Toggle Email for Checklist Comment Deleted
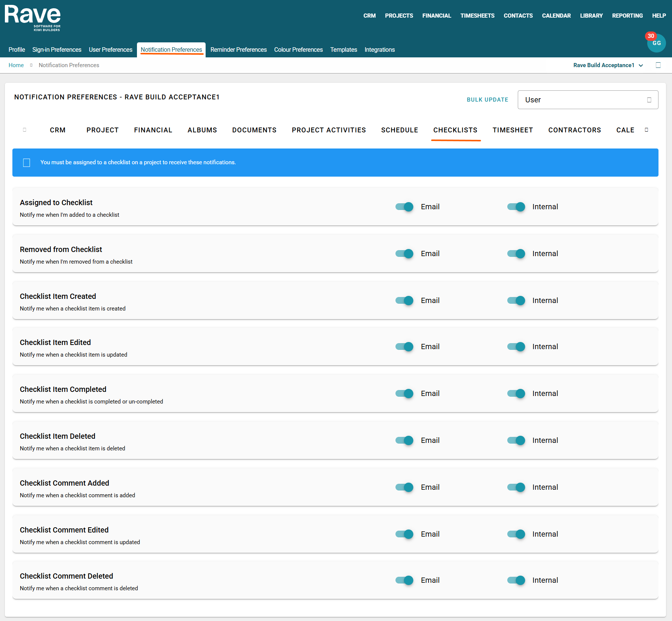Screen dimensions: 672x621 coord(404,580)
